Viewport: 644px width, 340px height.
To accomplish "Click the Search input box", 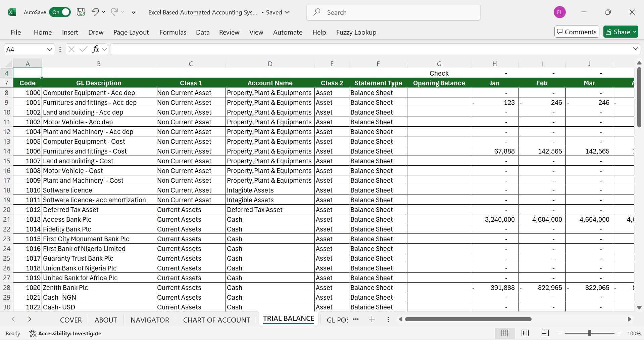I will coord(393,12).
